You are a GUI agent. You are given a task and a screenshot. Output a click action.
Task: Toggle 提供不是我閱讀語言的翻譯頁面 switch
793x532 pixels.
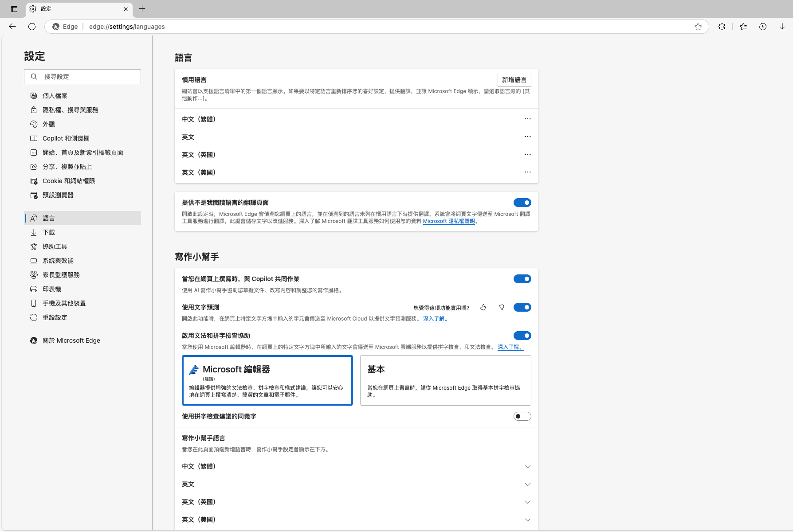pyautogui.click(x=522, y=203)
